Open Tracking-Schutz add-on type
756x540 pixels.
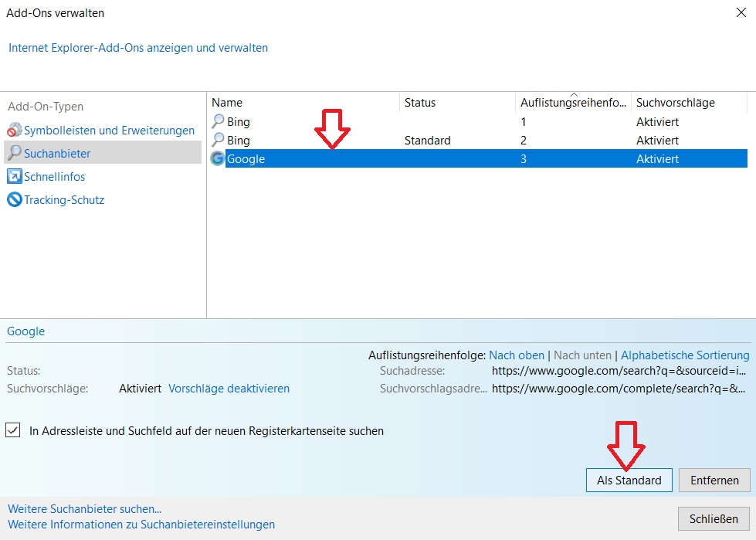pos(64,199)
